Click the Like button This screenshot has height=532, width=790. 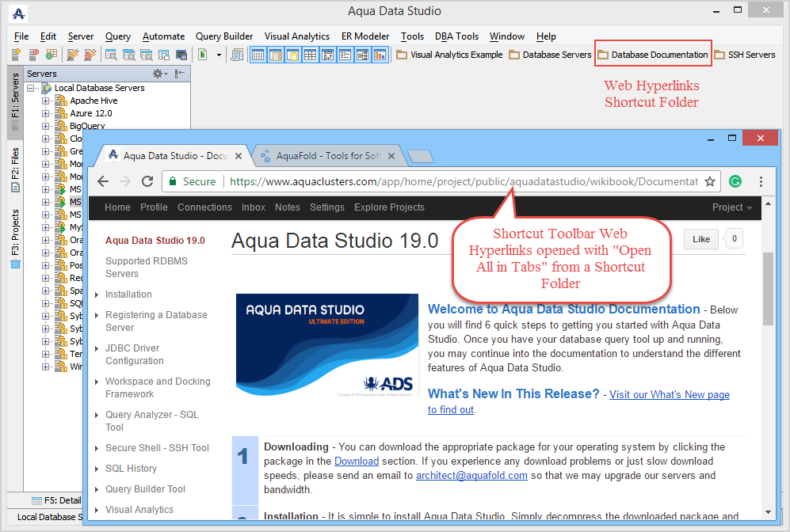[700, 239]
